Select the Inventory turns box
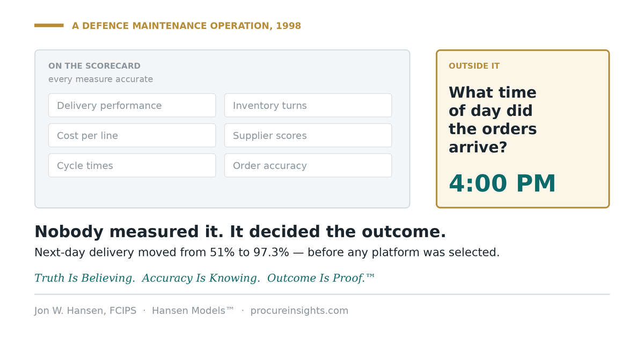 pos(308,105)
